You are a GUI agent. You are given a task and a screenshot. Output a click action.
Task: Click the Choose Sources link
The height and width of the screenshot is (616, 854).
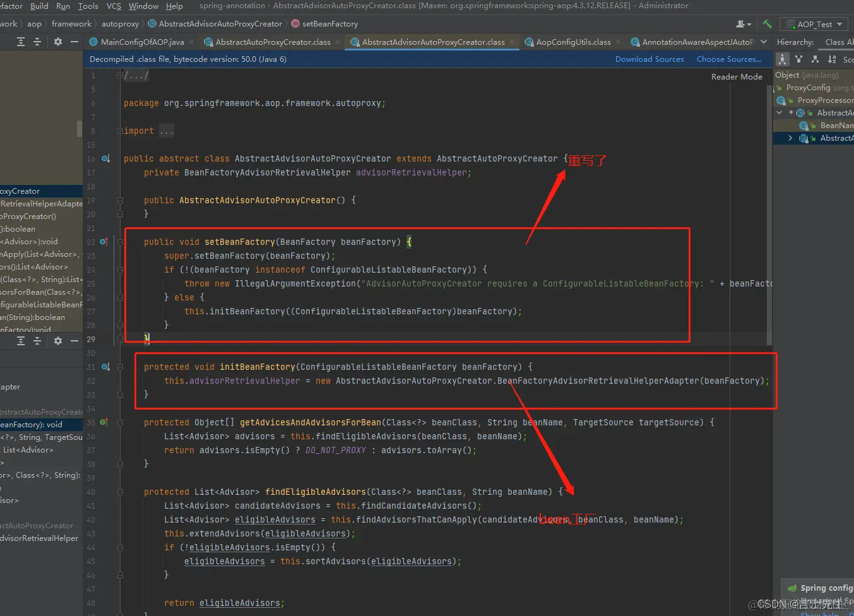729,59
